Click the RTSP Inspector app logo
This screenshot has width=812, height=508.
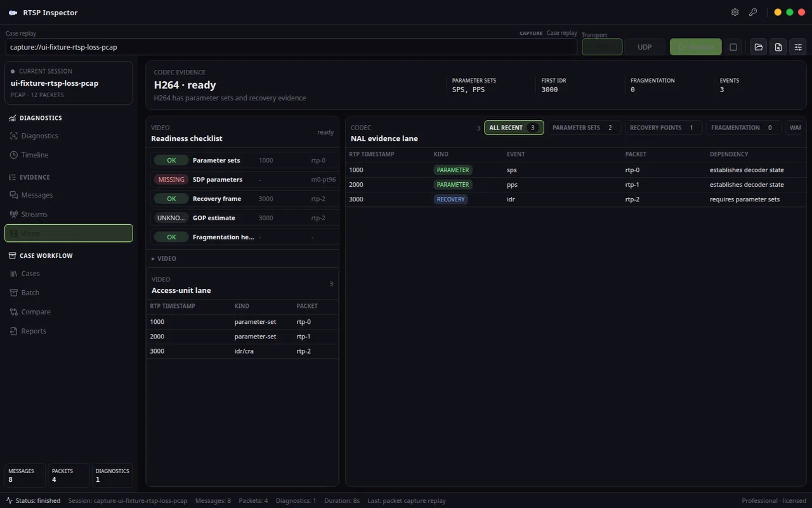tap(13, 13)
